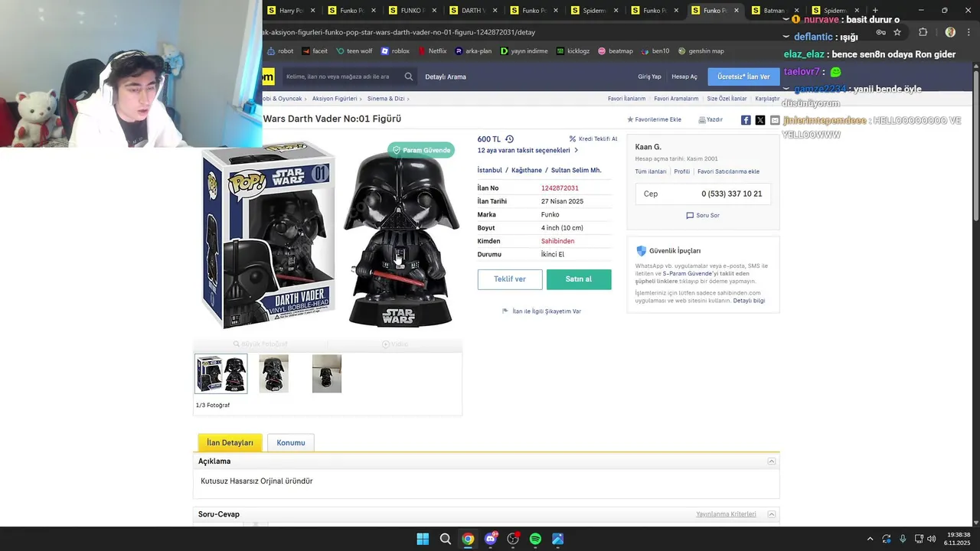Open Chrome extensions puzzle icon
The image size is (980, 551).
pos(923,32)
